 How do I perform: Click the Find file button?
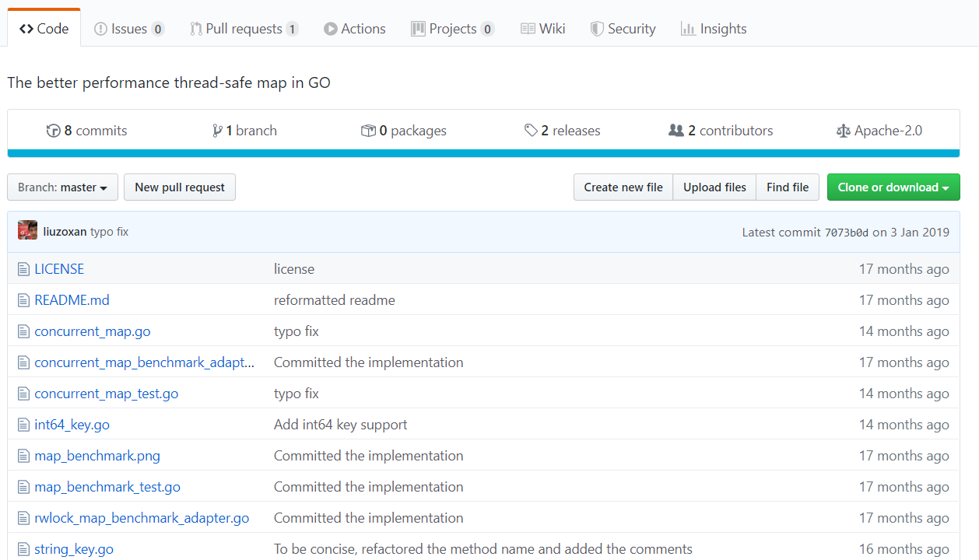click(x=787, y=187)
